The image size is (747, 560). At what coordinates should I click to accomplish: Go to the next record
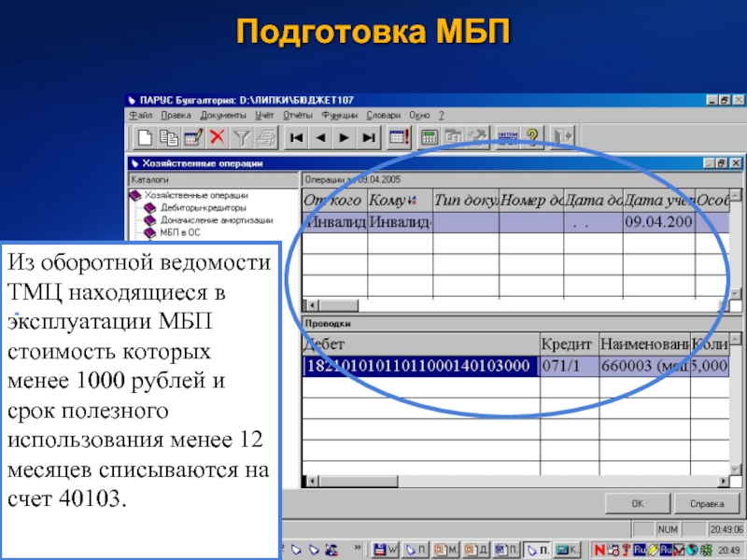click(344, 137)
